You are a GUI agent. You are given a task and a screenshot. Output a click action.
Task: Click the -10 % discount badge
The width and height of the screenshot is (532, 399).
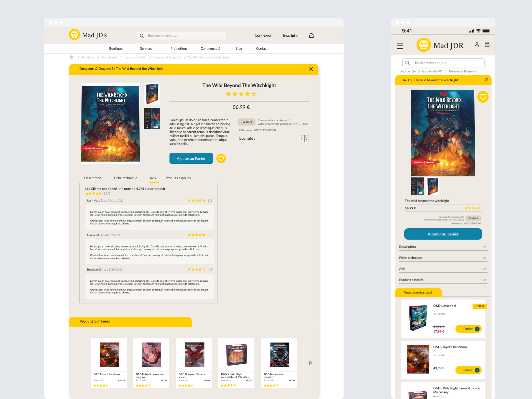[479, 306]
